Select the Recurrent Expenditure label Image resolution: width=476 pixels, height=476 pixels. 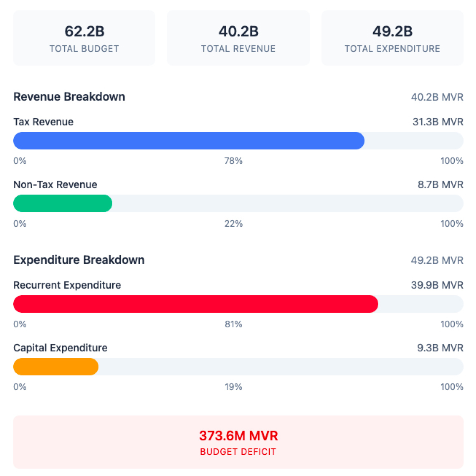point(67,285)
